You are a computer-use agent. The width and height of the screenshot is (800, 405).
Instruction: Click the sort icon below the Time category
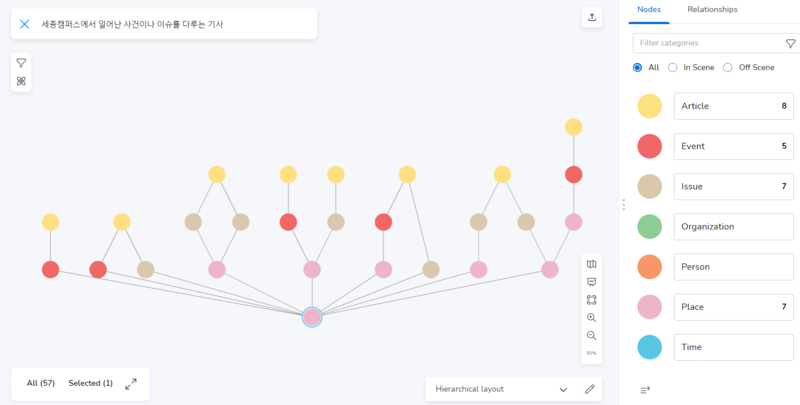pos(645,389)
